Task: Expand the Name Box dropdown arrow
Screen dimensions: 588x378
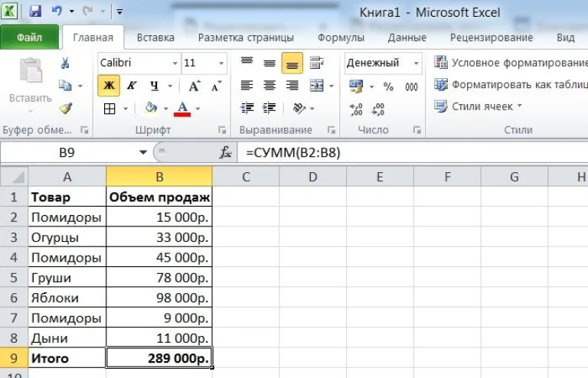Action: 143,152
